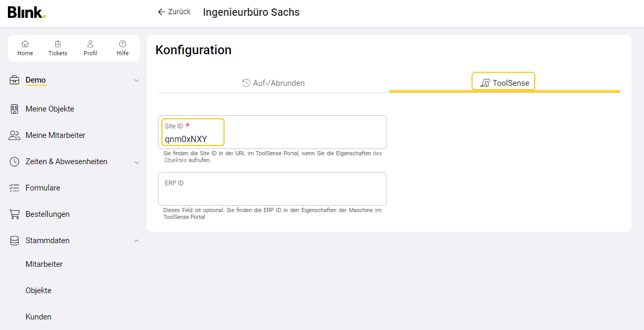644x330 pixels.
Task: Click into the ERP ID field
Action: (x=272, y=194)
